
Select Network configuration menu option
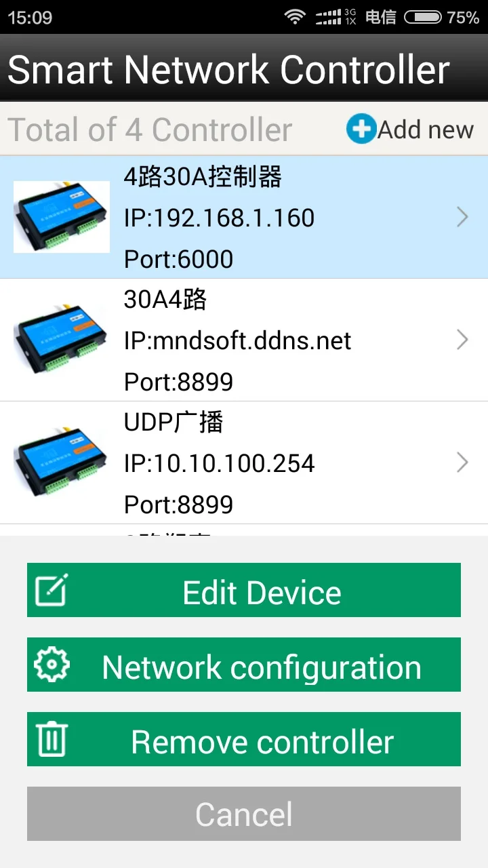(x=244, y=665)
